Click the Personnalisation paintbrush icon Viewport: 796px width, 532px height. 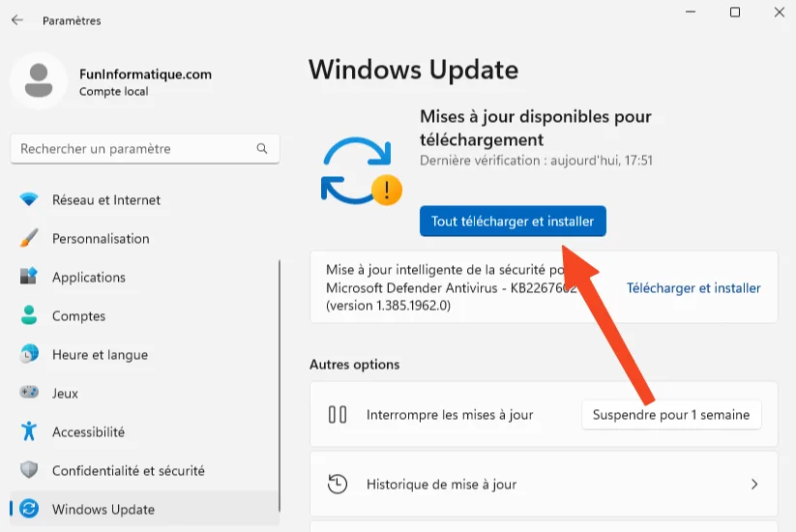tap(29, 238)
